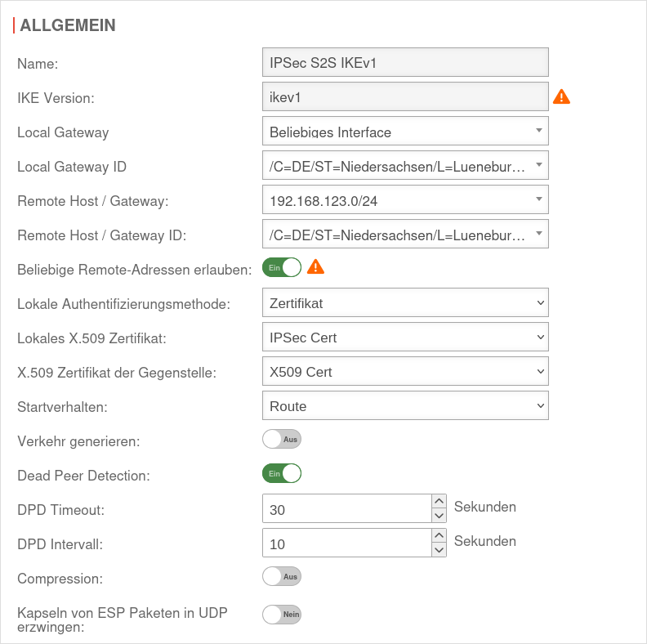Open the Startverhalten dropdown set to Route
The height and width of the screenshot is (644, 647).
405,405
